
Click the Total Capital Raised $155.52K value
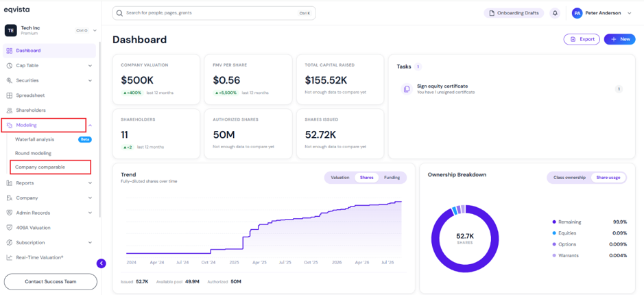(x=326, y=80)
